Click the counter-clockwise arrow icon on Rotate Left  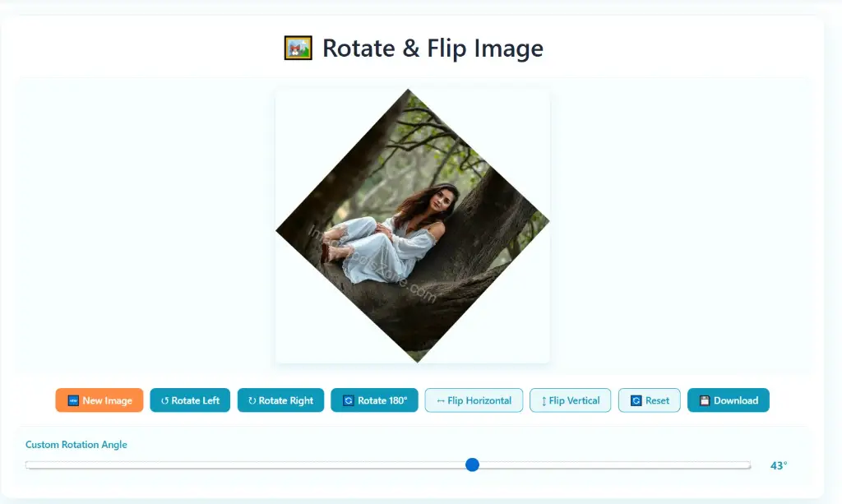[x=164, y=400]
